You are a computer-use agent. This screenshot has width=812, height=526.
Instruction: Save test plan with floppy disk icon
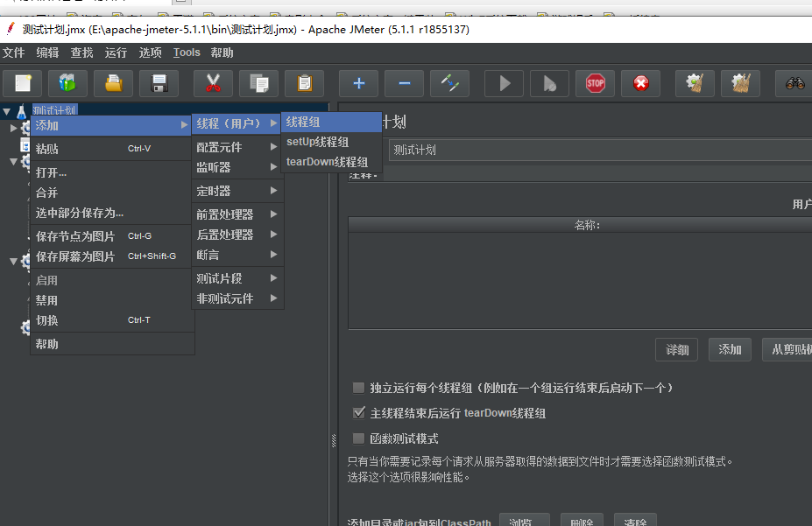[159, 83]
